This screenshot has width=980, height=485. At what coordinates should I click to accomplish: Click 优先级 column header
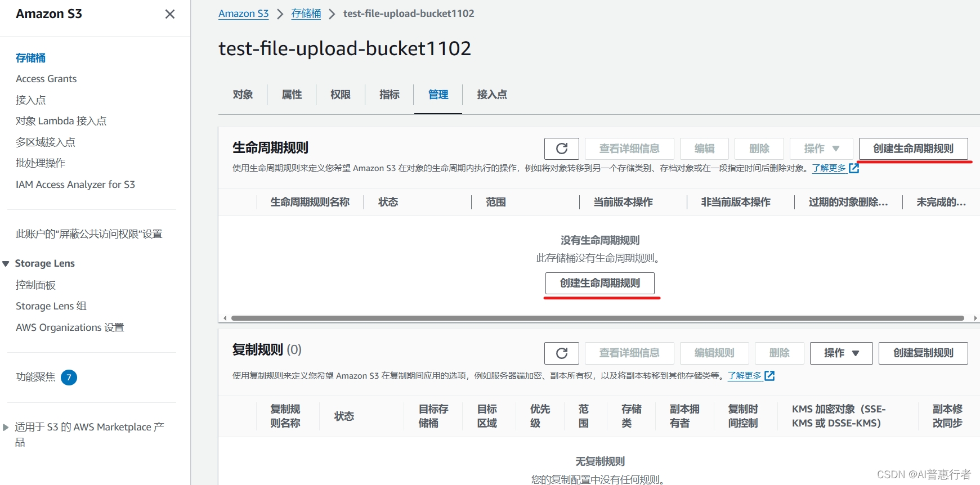click(540, 416)
